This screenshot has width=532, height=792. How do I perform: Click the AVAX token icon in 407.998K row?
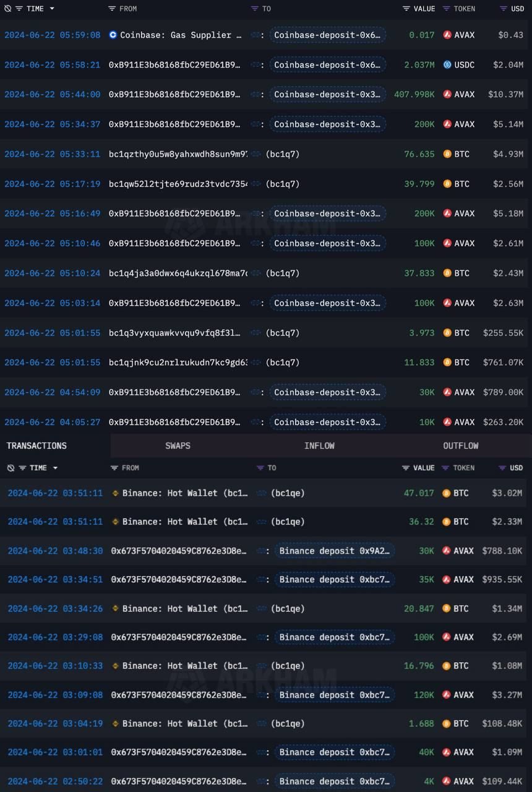point(447,94)
